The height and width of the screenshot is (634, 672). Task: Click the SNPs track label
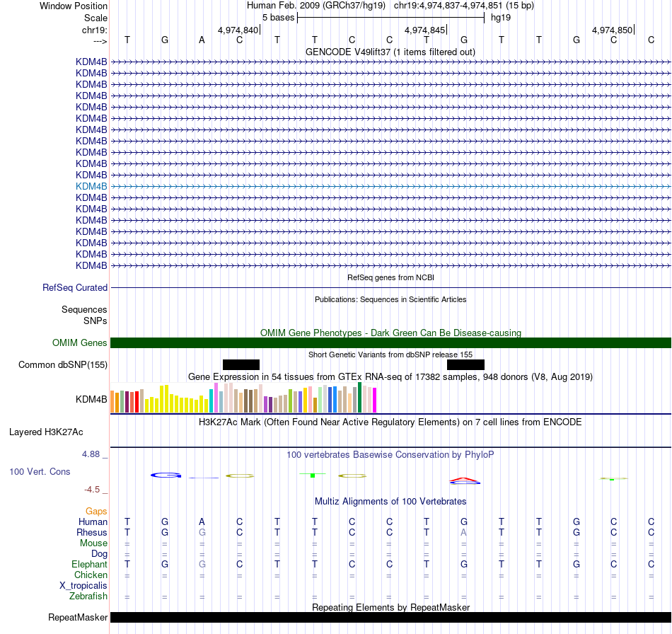pos(95,321)
